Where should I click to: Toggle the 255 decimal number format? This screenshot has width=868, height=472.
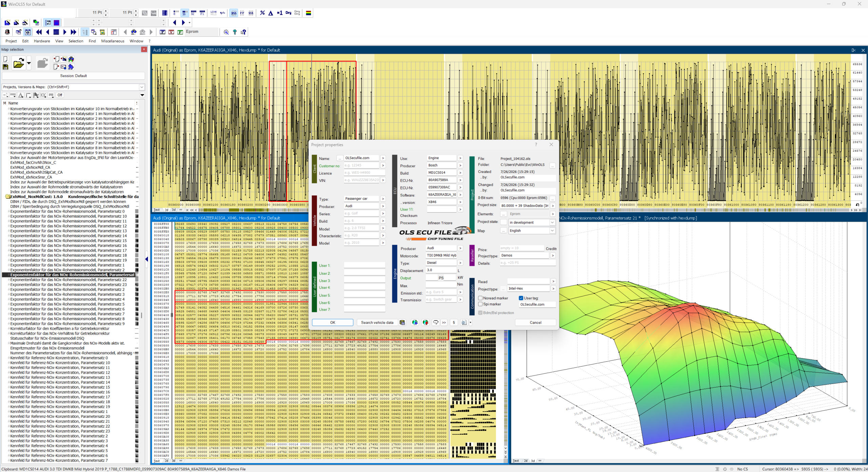234,13
